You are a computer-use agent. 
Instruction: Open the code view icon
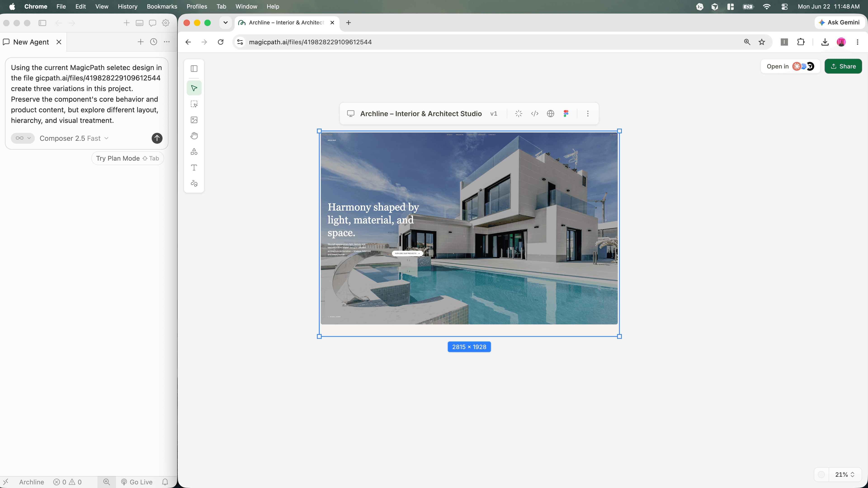[x=535, y=114]
